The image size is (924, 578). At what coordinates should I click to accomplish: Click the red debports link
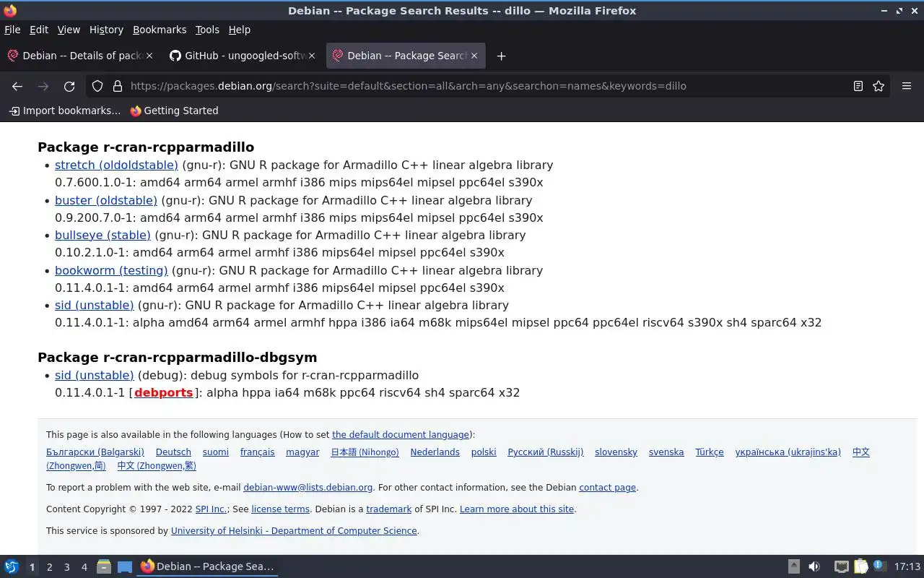coord(163,392)
